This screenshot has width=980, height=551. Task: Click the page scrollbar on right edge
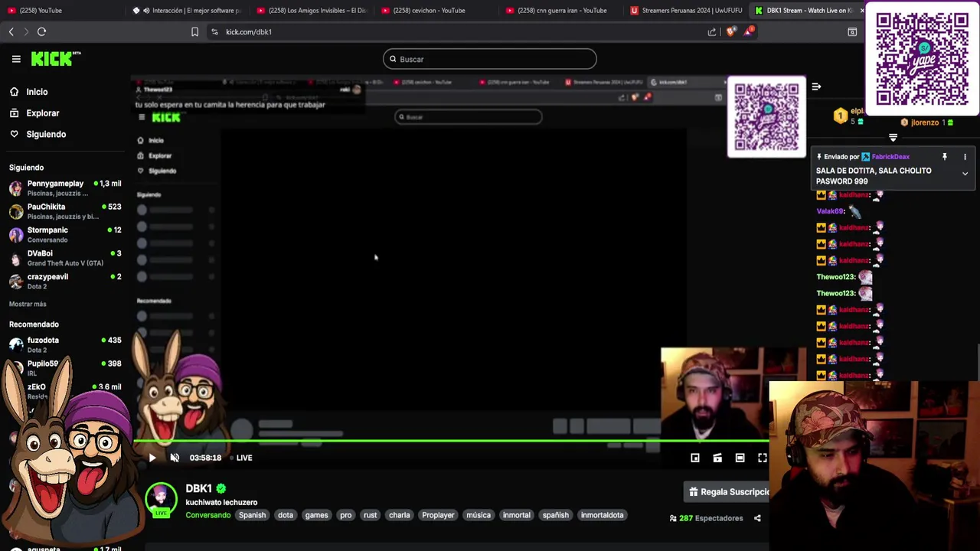pyautogui.click(x=978, y=361)
